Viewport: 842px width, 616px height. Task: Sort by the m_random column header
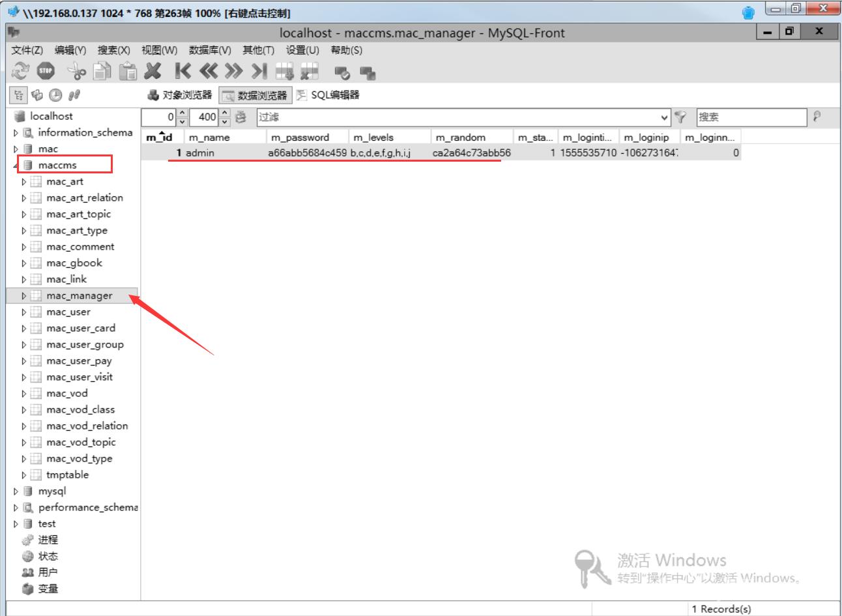472,138
